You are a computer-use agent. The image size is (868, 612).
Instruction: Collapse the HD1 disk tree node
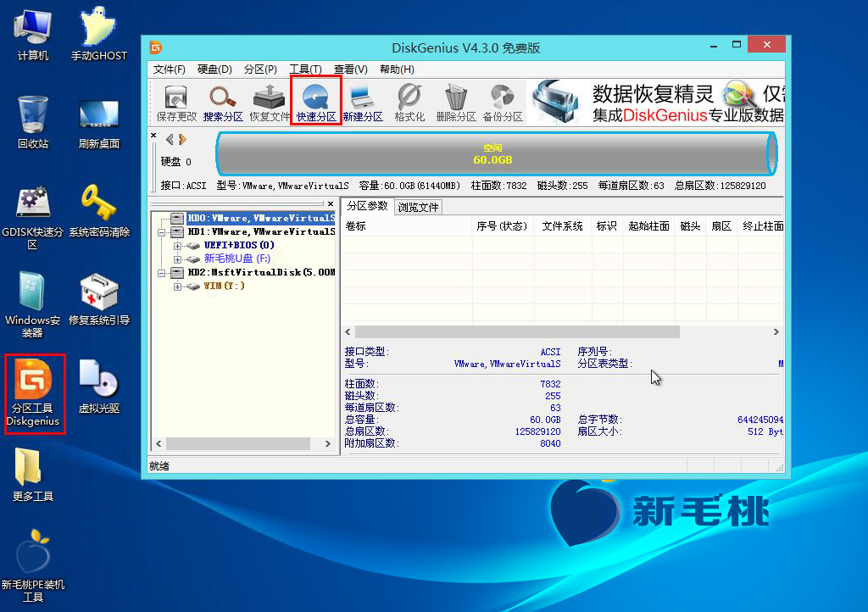point(162,232)
